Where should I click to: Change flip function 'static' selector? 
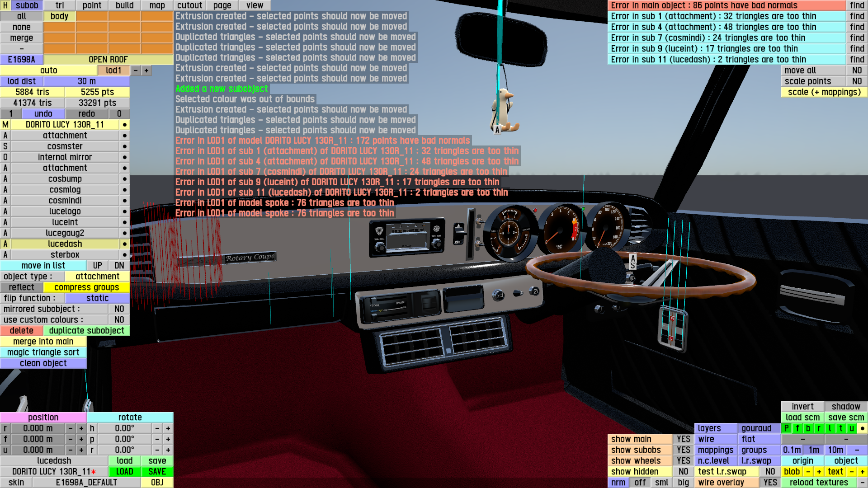[x=97, y=298]
